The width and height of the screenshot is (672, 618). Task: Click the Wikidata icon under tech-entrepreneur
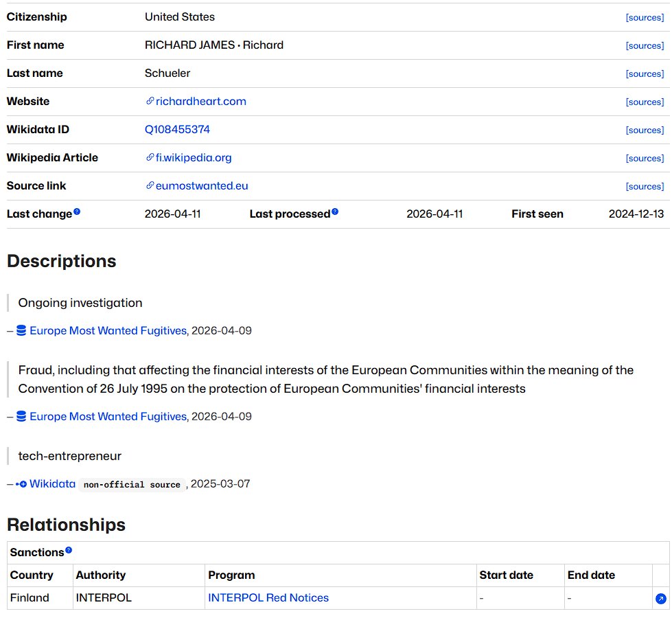click(x=21, y=484)
